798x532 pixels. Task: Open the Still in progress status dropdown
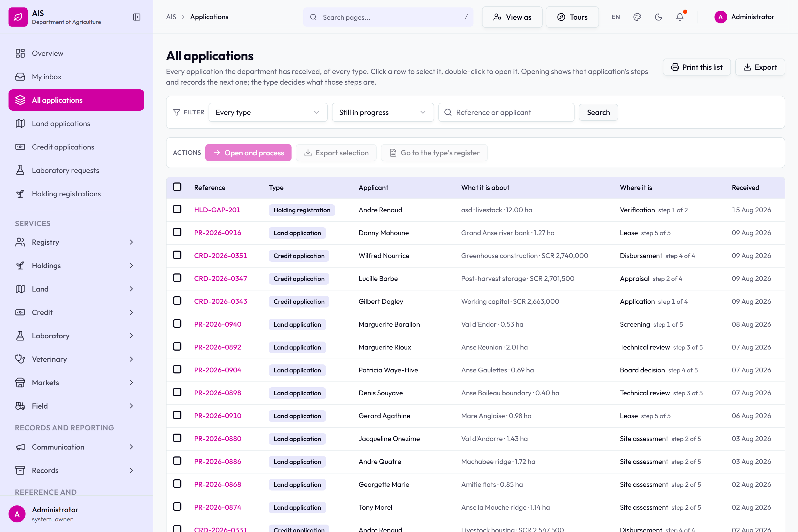click(383, 112)
